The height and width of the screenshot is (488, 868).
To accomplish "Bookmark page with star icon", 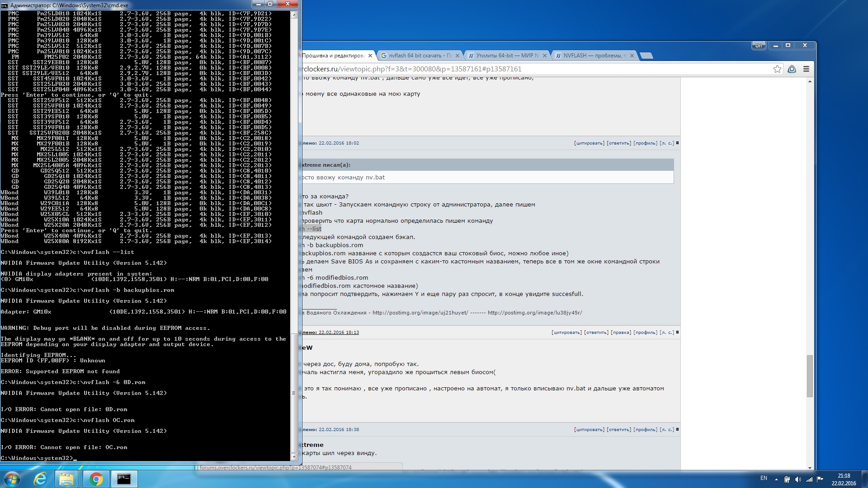I will (777, 69).
